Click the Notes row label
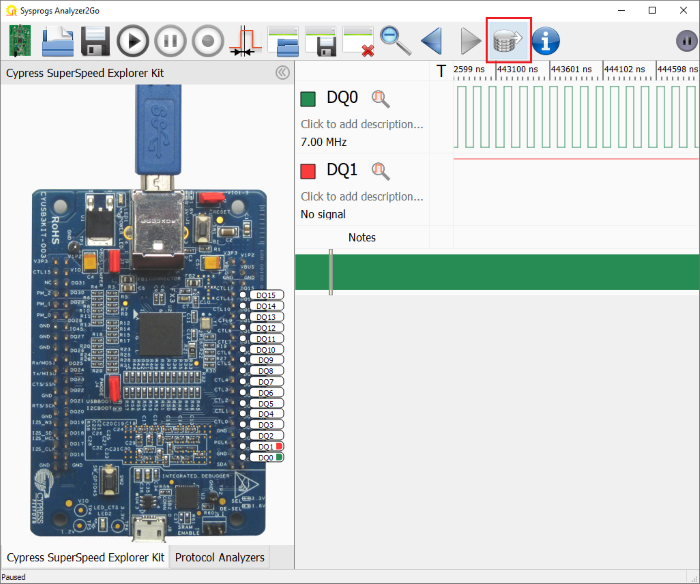Viewport: 700px width, 584px height. coord(362,237)
